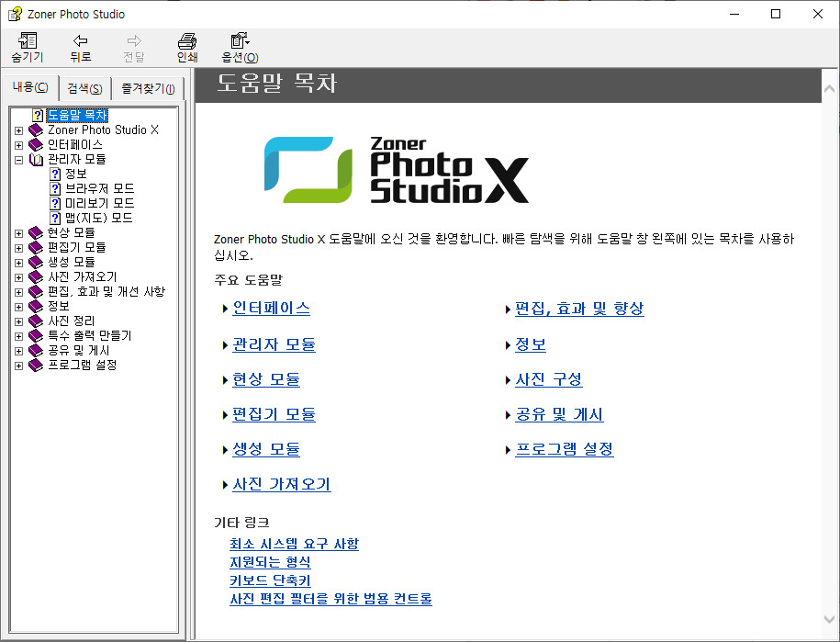The height and width of the screenshot is (642, 840).
Task: Collapse the 관리자 모듈 tree node
Action: tap(18, 160)
